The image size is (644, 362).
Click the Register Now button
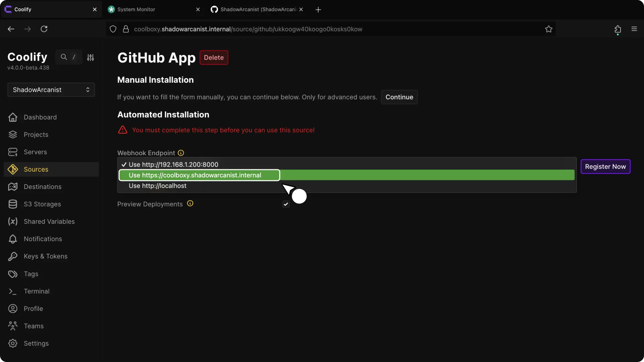click(605, 167)
